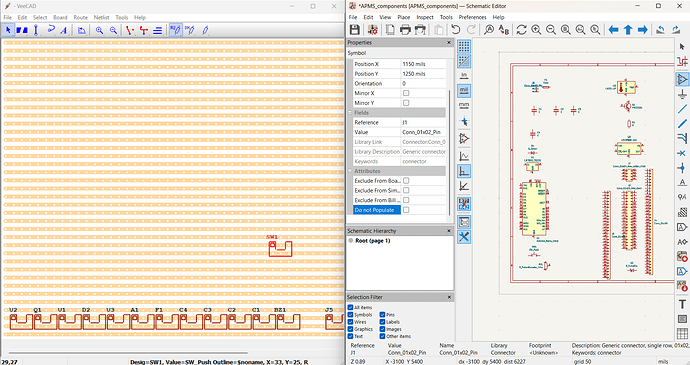690x365 pixels.
Task: Click the Print icon in schematic toolbar
Action: [x=405, y=29]
